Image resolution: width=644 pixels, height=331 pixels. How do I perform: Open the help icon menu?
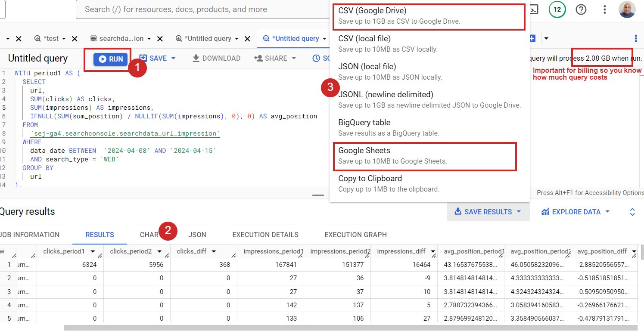tap(581, 9)
